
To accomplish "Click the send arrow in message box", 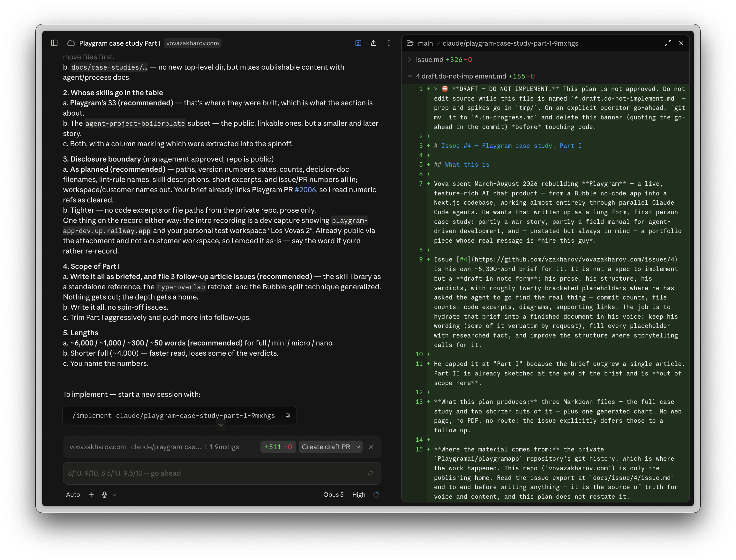I will 370,473.
